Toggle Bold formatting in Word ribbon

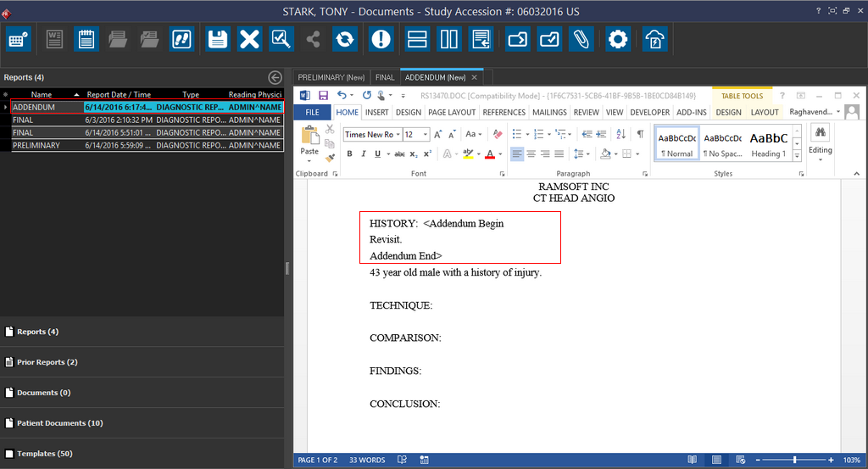point(350,154)
